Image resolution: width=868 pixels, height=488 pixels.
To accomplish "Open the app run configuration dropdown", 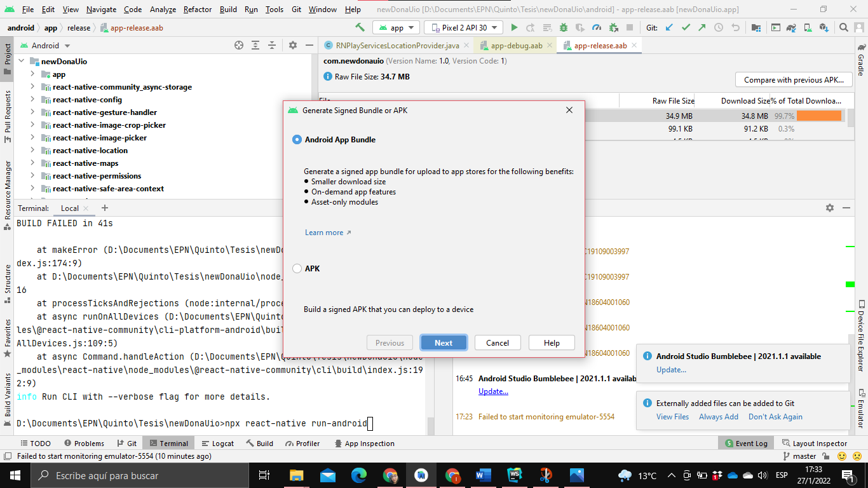I will (x=396, y=27).
